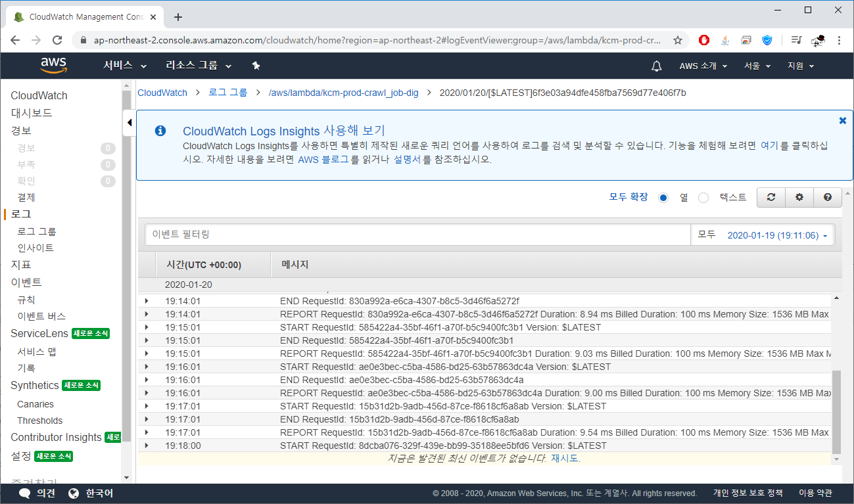Open 지표 in the sidebar

pyautogui.click(x=21, y=265)
